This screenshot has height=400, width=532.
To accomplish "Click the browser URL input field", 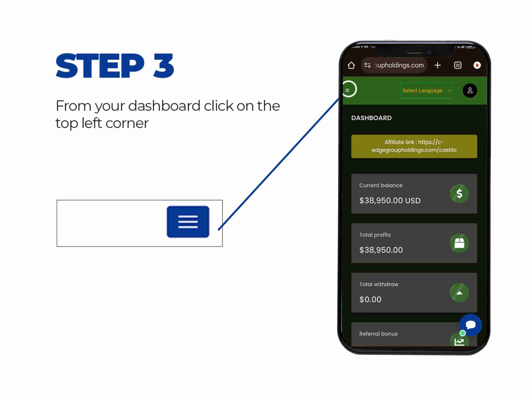I will 396,65.
